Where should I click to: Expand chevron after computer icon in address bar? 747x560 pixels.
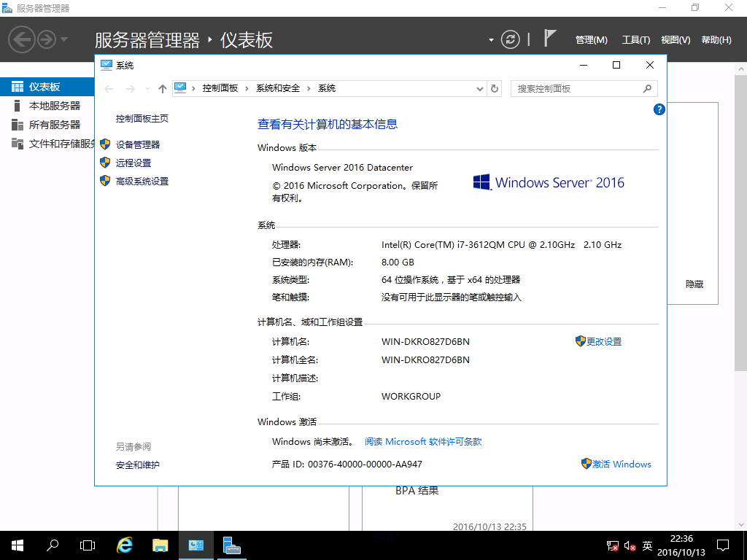coord(194,88)
